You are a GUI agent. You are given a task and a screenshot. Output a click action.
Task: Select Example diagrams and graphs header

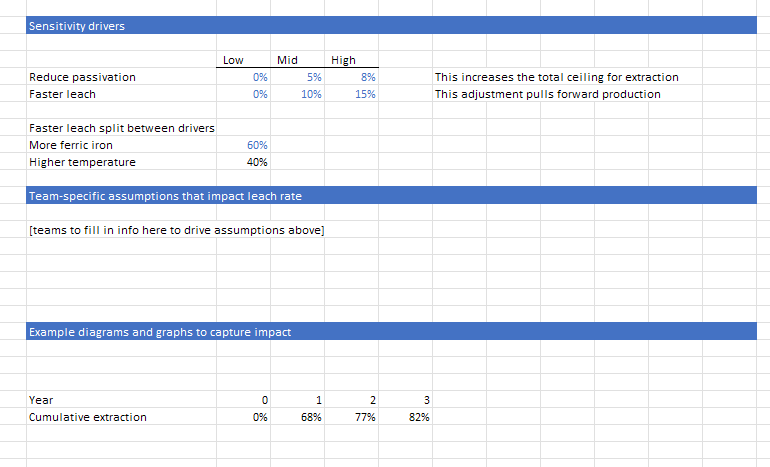(x=391, y=331)
